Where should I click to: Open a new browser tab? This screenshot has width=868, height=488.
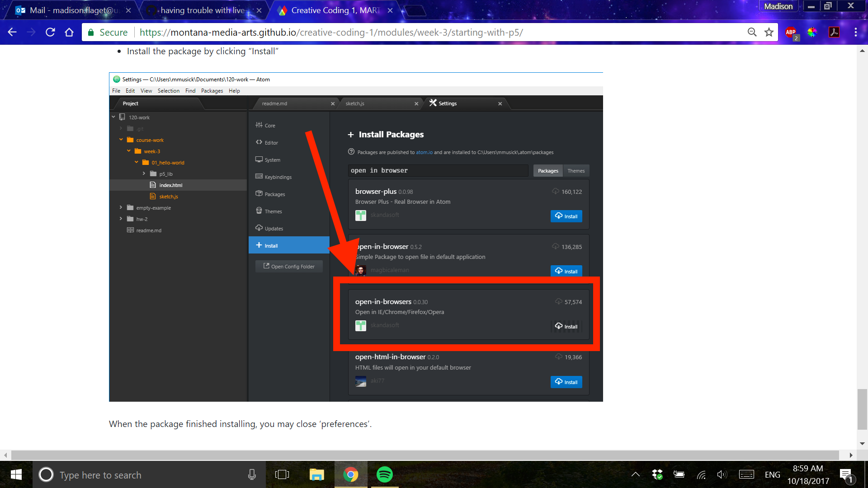click(415, 10)
